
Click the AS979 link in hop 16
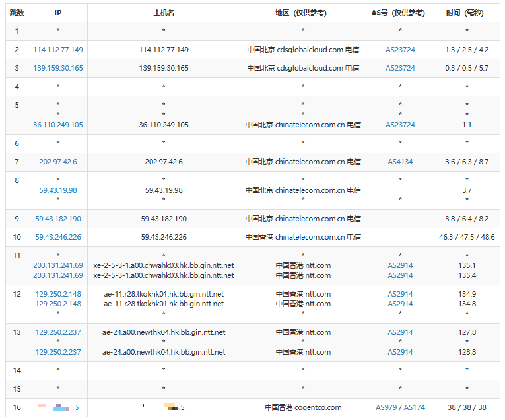(387, 407)
